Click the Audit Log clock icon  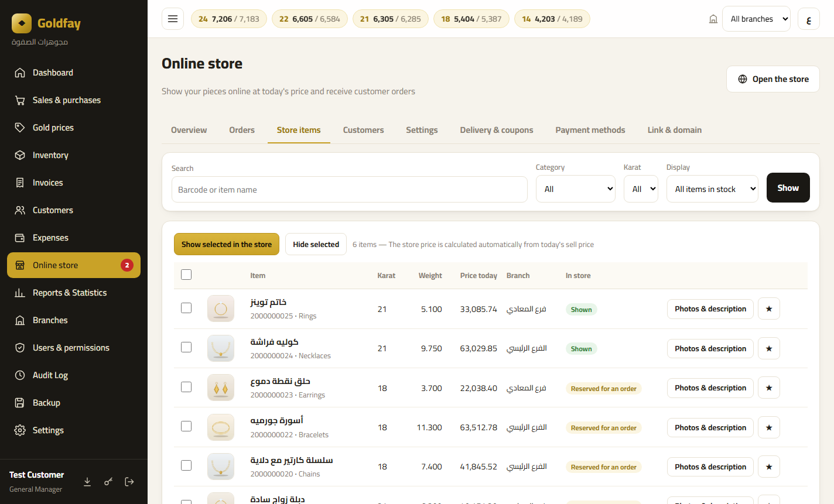(20, 375)
